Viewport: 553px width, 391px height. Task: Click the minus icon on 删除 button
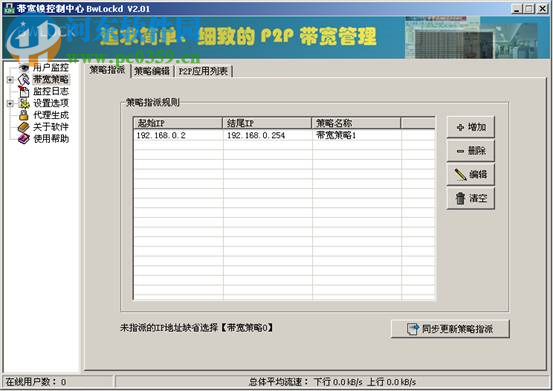pyautogui.click(x=460, y=151)
